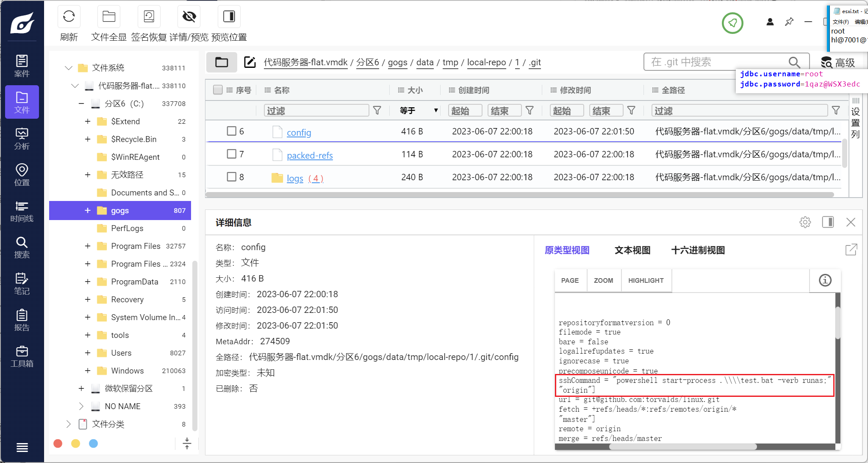Open the 报告 sidebar section
The image size is (868, 463).
click(x=22, y=320)
